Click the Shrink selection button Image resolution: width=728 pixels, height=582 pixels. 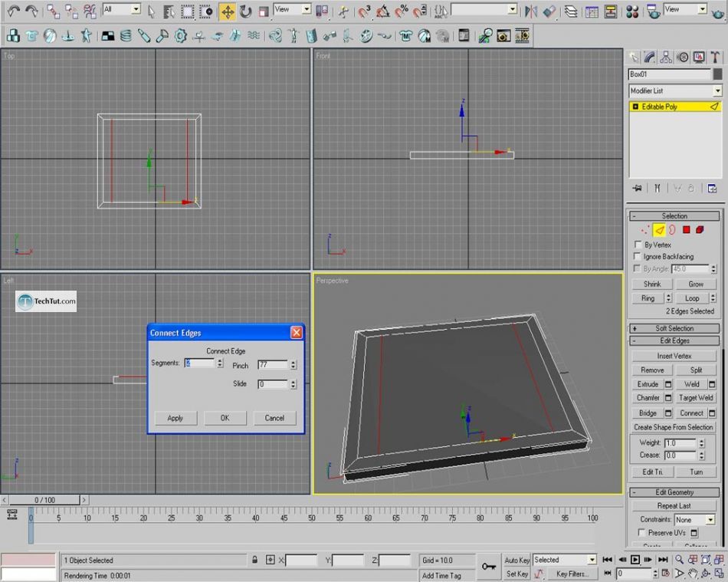[x=652, y=284]
